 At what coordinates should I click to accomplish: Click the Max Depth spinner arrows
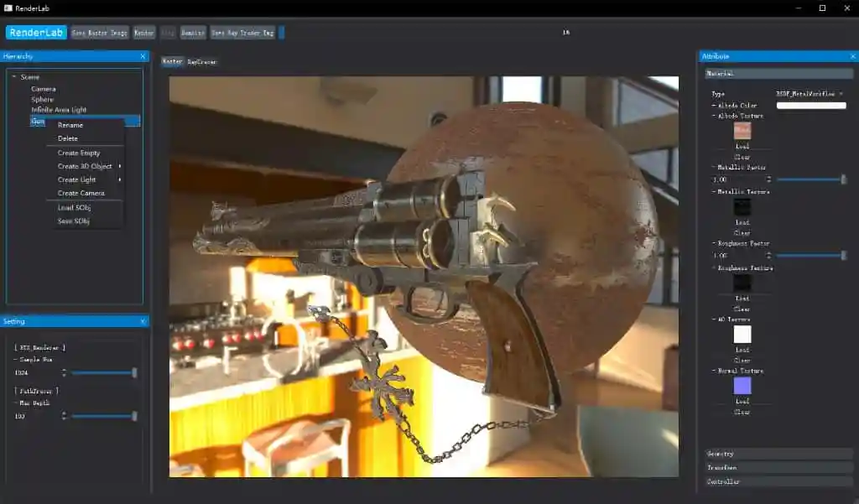64,416
